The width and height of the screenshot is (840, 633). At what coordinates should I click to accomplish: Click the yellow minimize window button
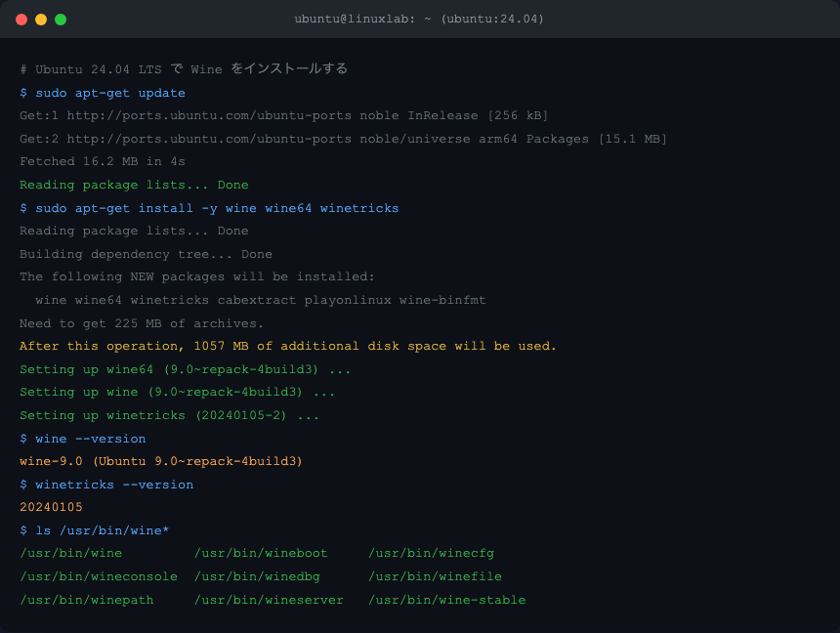[41, 20]
